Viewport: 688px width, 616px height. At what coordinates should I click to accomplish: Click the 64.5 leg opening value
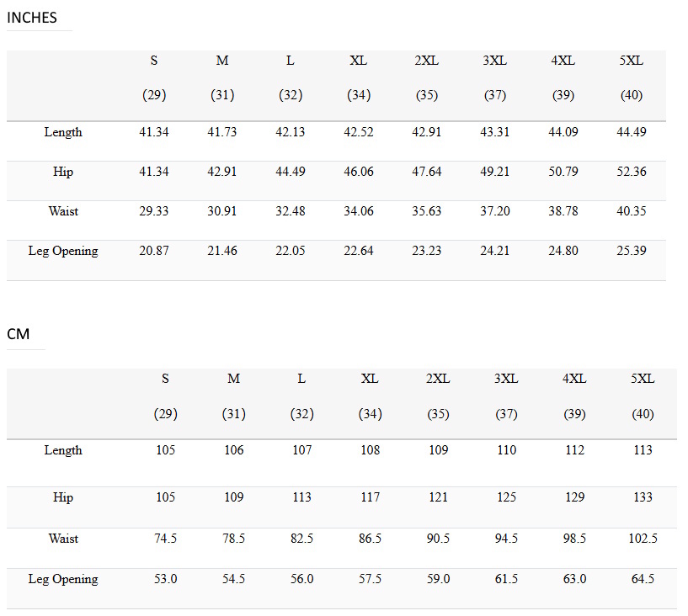pyautogui.click(x=643, y=579)
